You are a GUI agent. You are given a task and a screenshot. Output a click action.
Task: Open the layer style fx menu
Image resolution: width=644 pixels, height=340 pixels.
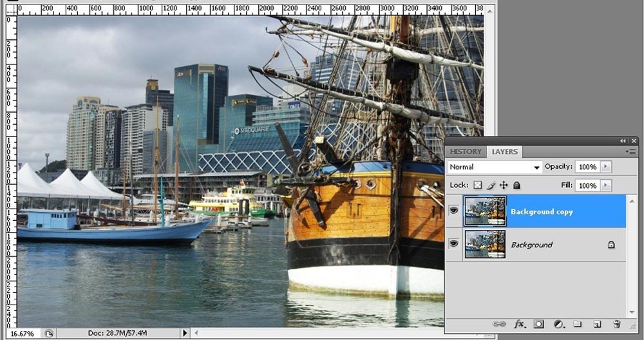pos(520,324)
